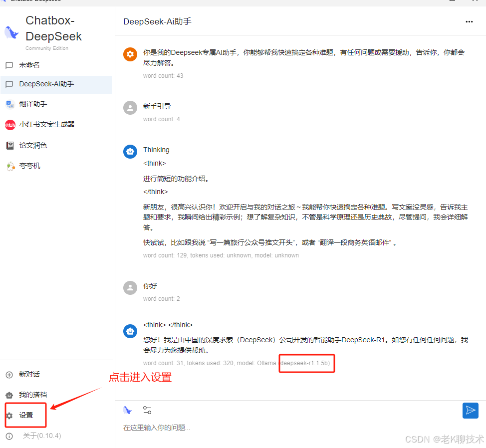Image resolution: width=486 pixels, height=448 pixels.
Task: Click the red 小红书 icon in the sidebar
Action: pyautogui.click(x=10, y=125)
